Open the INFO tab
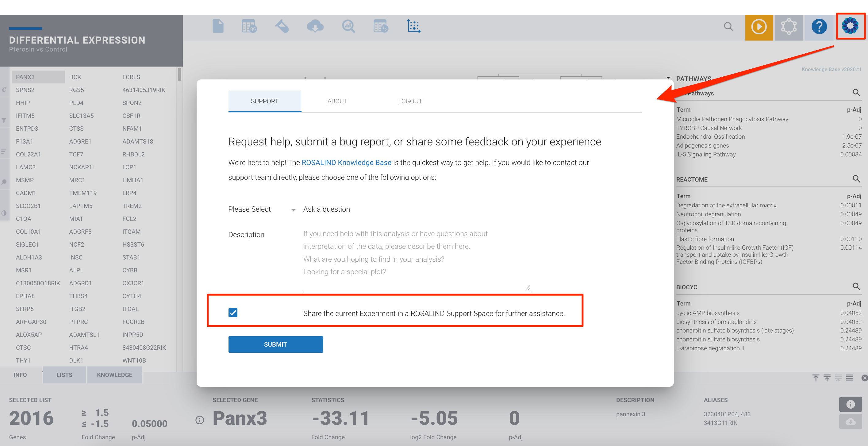Screen dimensions: 868x446 coord(20,375)
